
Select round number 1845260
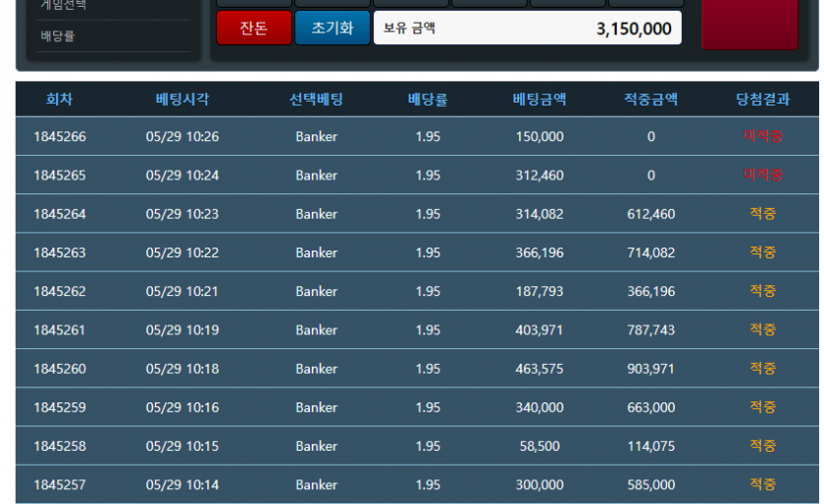tap(60, 369)
